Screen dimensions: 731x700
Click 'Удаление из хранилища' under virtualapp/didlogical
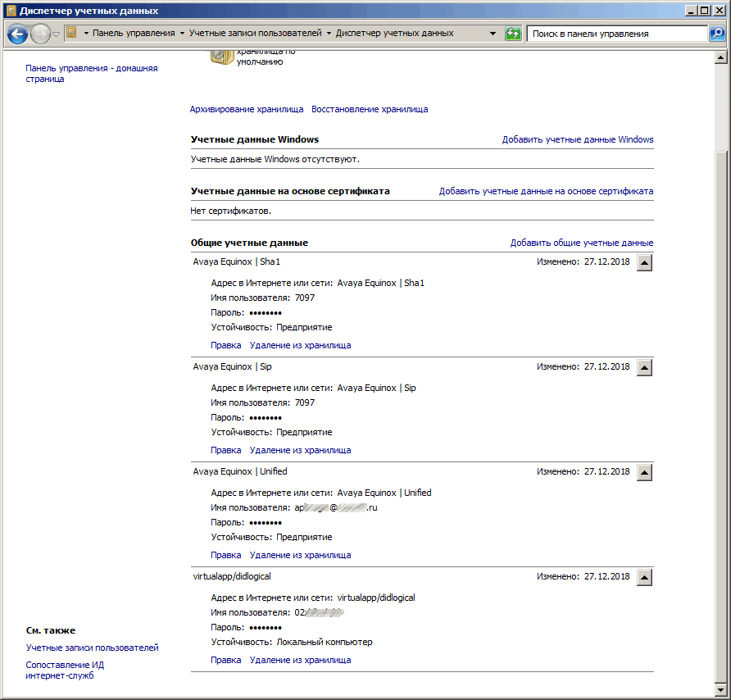pos(300,661)
